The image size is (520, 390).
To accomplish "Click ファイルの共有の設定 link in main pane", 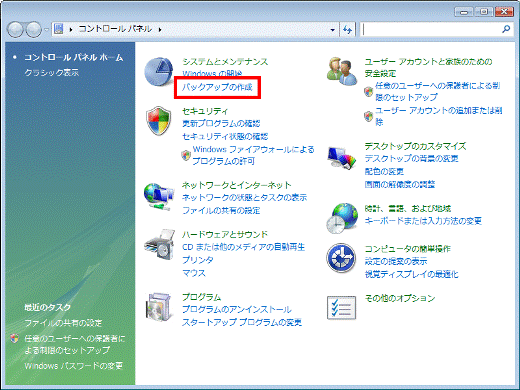I will [221, 211].
